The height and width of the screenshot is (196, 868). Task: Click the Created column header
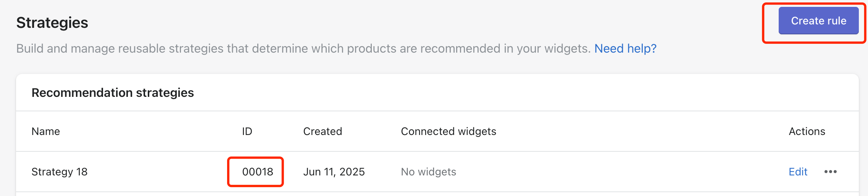pos(323,132)
